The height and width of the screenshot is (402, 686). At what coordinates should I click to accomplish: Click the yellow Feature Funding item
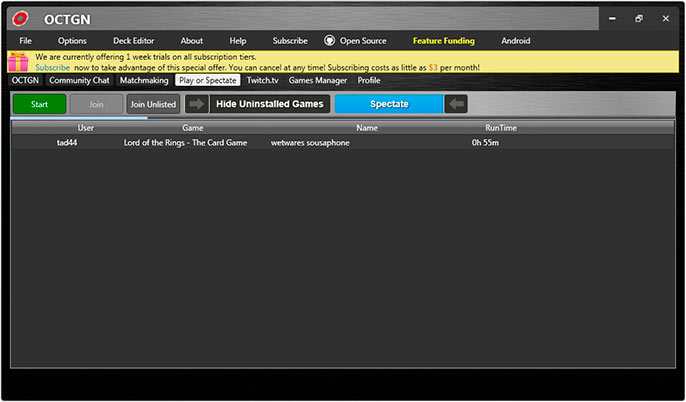point(444,41)
